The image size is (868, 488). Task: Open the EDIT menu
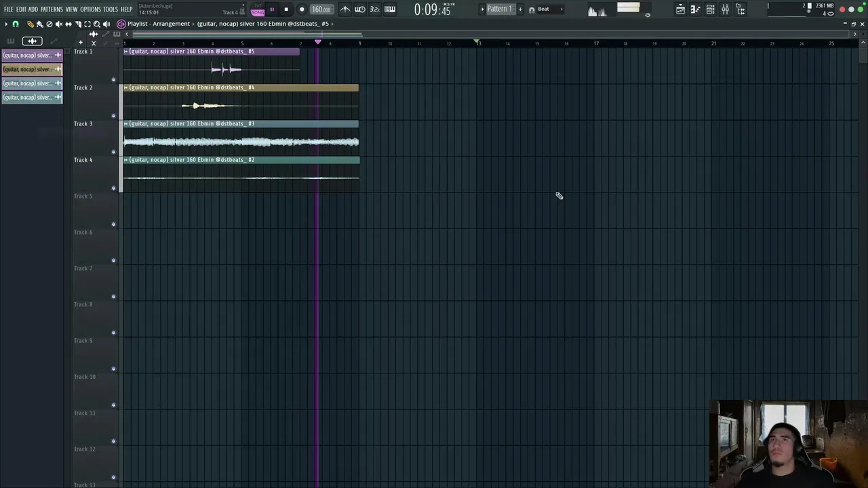coord(21,9)
